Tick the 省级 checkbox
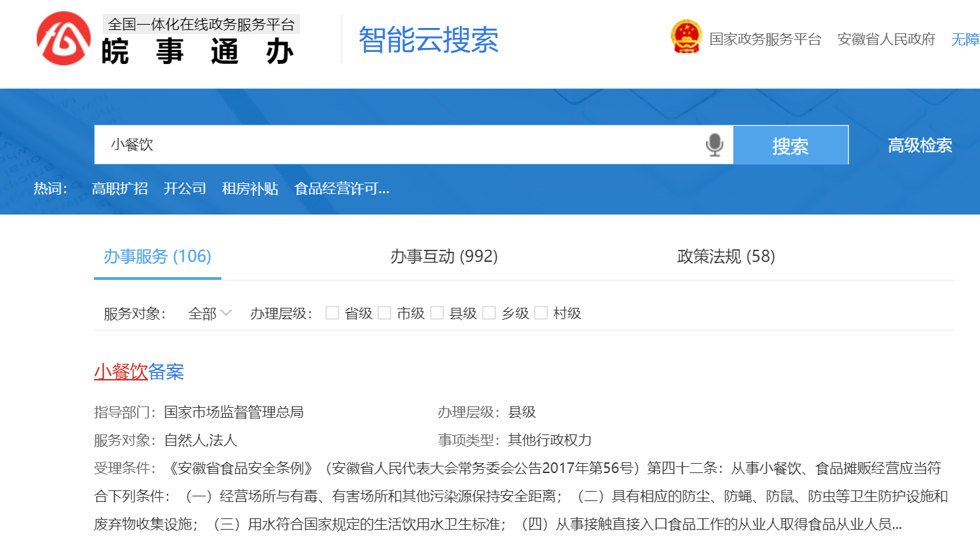This screenshot has height=539, width=980. point(332,313)
